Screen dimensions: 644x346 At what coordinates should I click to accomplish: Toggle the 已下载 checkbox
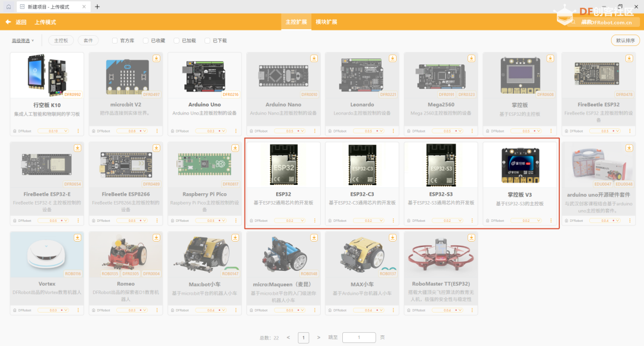click(208, 41)
